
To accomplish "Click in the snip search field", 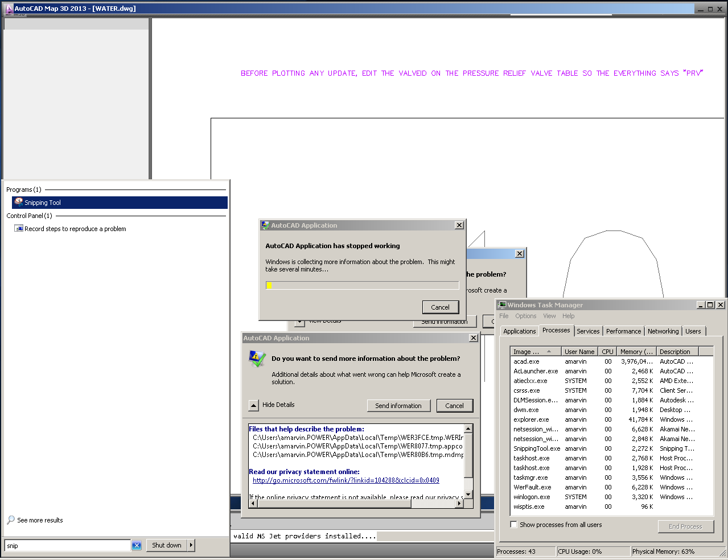I will (x=67, y=546).
